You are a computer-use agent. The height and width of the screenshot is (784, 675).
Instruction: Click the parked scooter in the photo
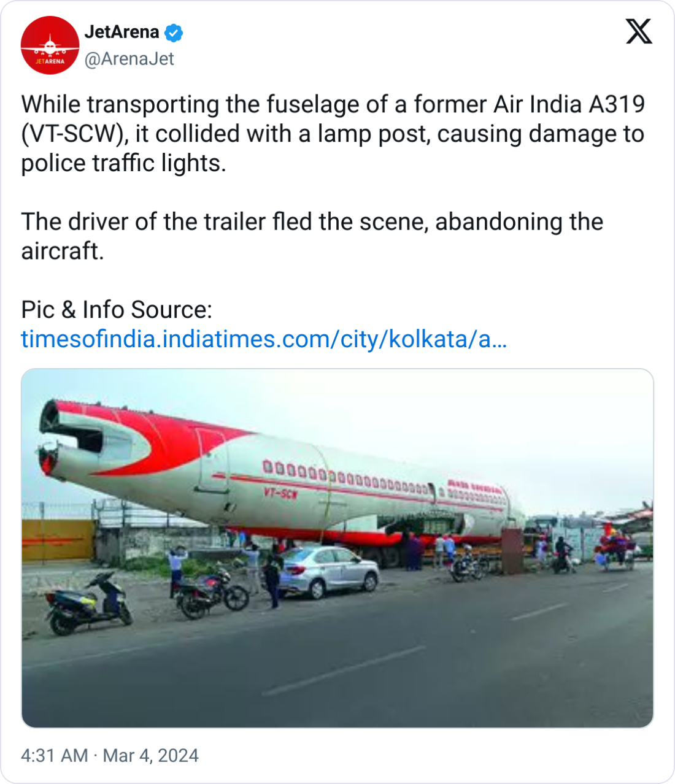point(89,604)
